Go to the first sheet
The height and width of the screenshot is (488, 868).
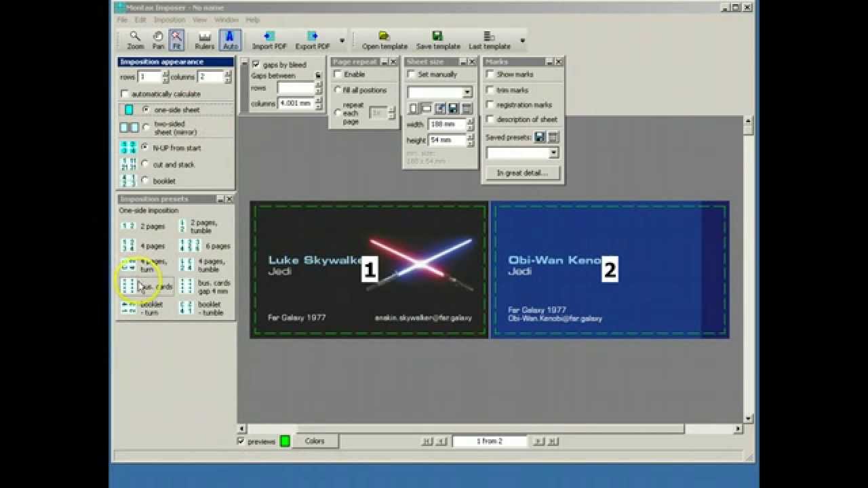(427, 441)
